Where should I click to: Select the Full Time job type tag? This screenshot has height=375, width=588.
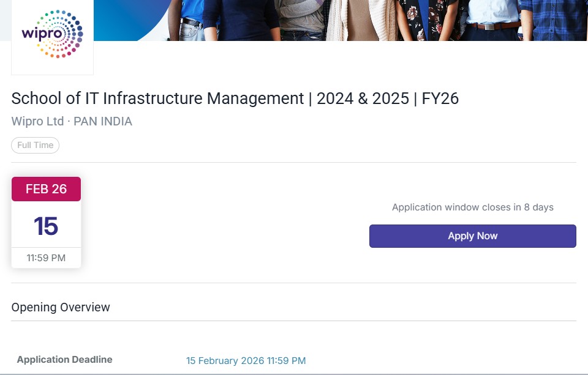(36, 145)
